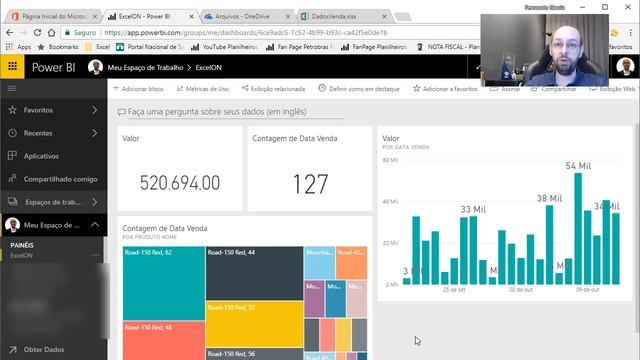Screen dimensions: 640x360
Task: Switch to the Página Inicial do Microsoft tab
Action: click(53, 16)
